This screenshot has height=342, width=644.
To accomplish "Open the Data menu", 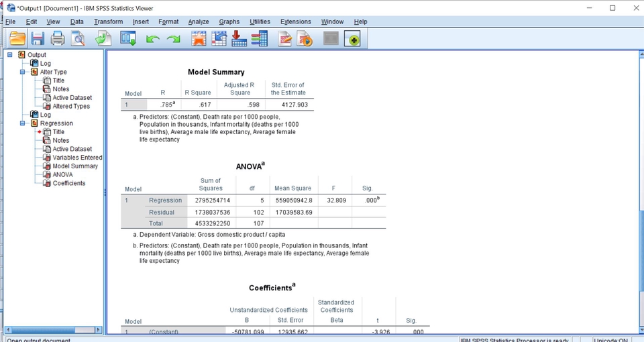I will point(76,21).
